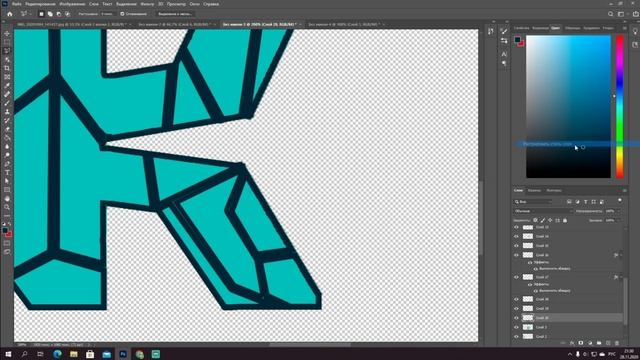
Task: Pick a color in the color field
Action: (568, 107)
